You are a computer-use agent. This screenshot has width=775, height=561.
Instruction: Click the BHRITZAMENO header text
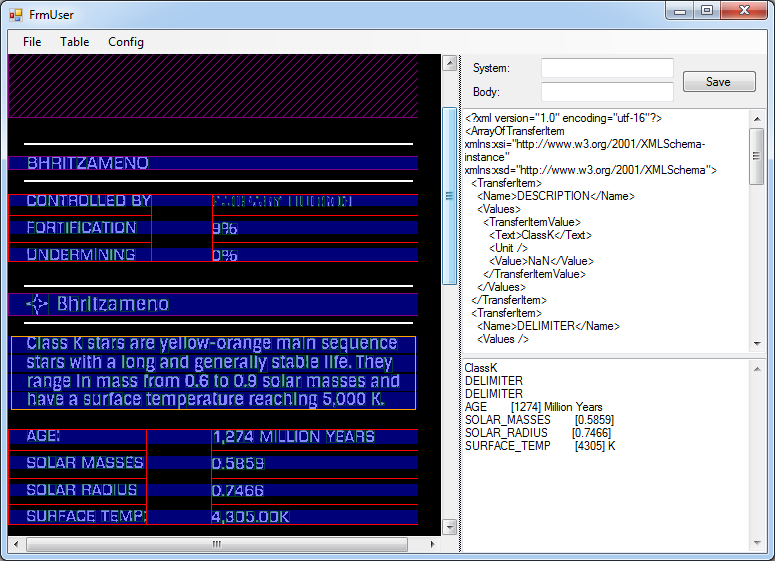pos(87,163)
